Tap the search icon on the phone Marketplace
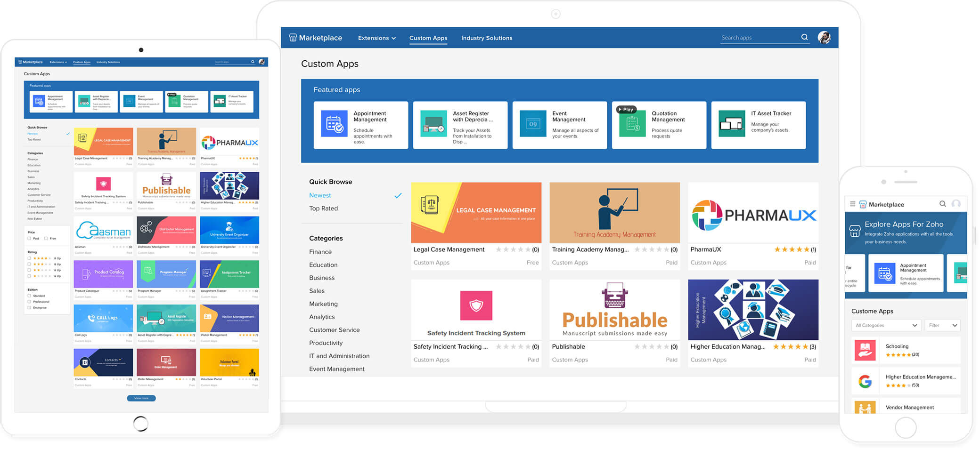This screenshot has height=449, width=980. point(943,204)
